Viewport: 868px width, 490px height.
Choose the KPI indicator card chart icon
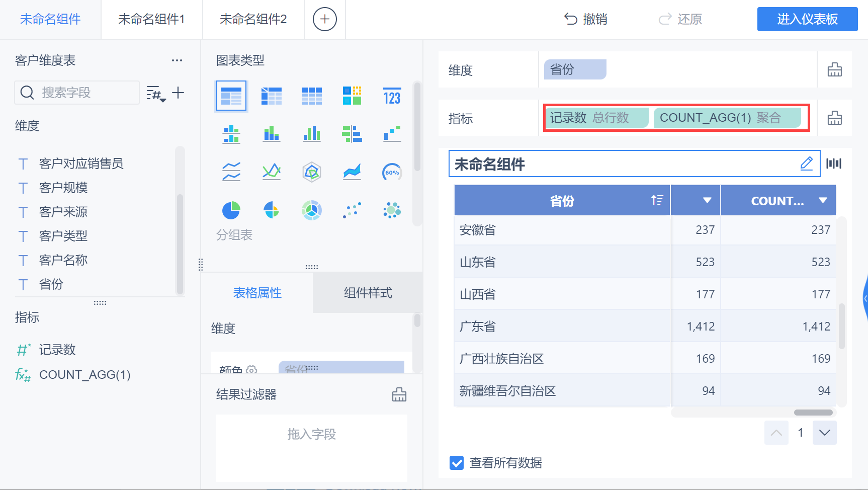[x=392, y=96]
